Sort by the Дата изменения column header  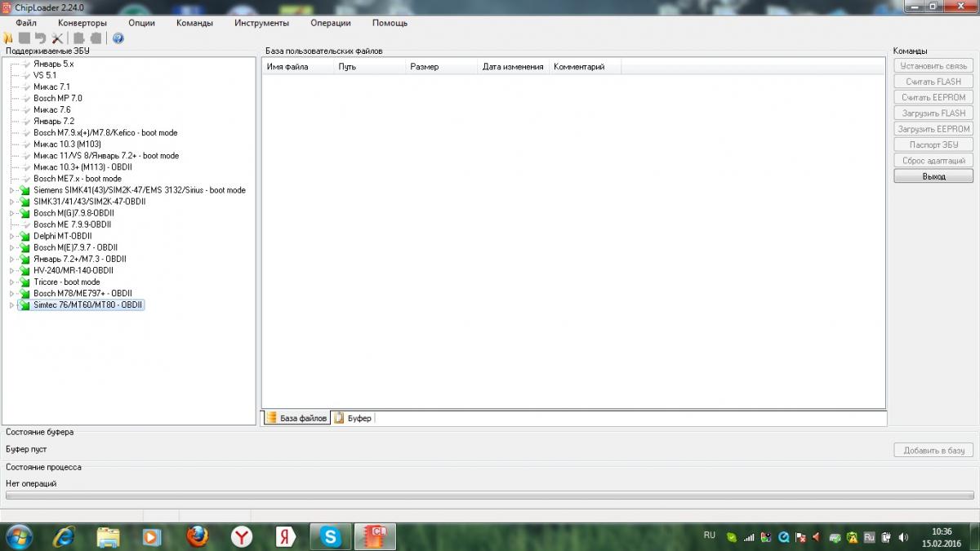[x=513, y=67]
